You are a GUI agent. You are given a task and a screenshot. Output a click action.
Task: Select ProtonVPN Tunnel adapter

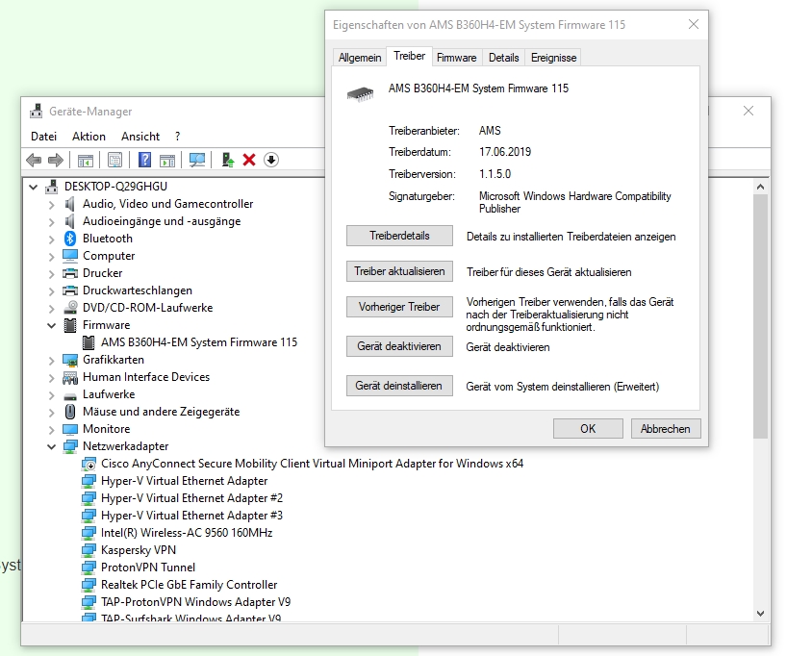coord(148,568)
